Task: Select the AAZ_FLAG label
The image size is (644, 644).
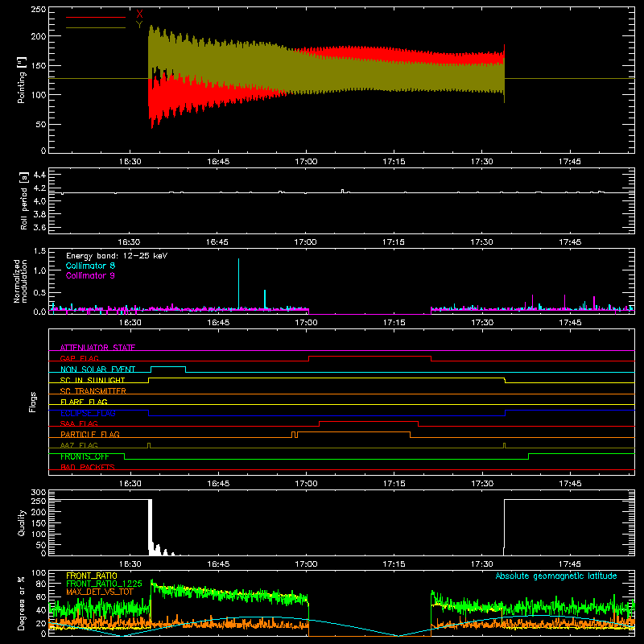Action: (x=79, y=445)
